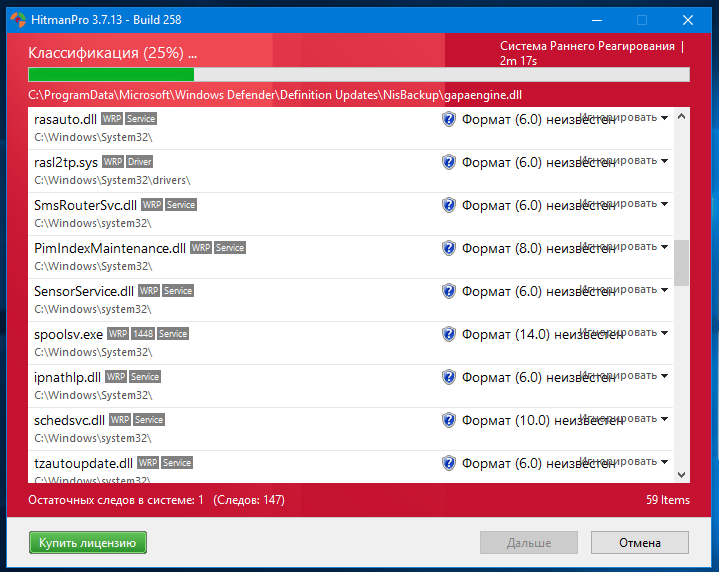Click WRP tag on schedsvc.dll

[120, 420]
